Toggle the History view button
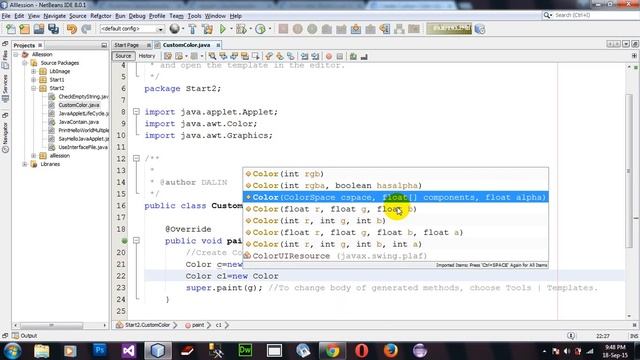Viewport: 640px width, 360px height. (147, 56)
